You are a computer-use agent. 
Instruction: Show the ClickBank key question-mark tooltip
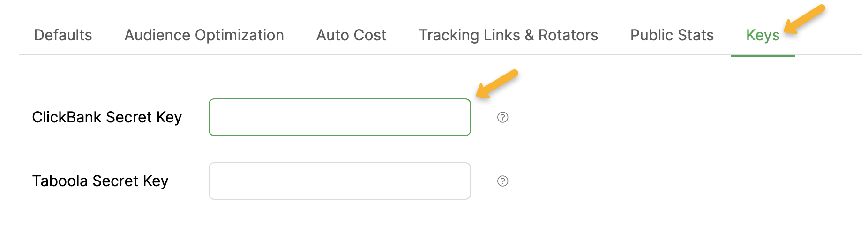coord(502,117)
